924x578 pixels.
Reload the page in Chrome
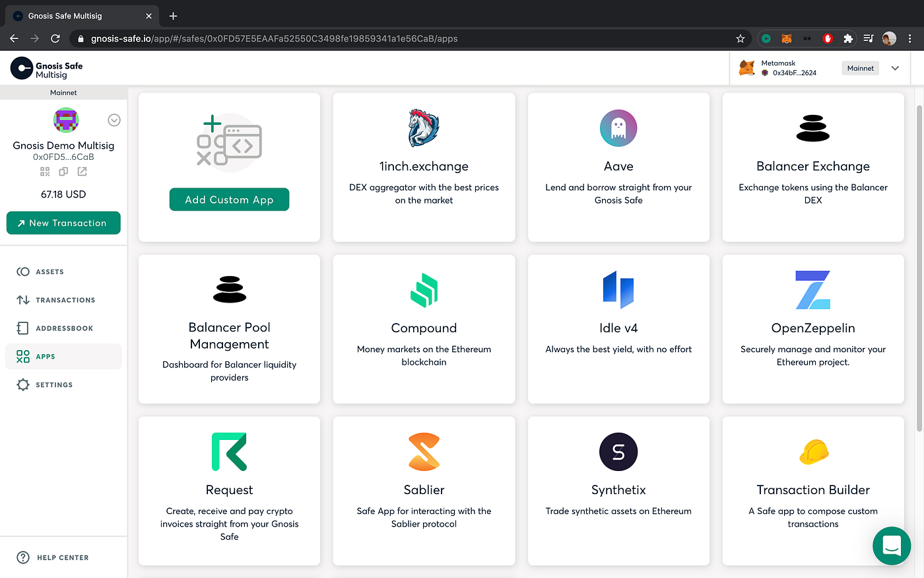[55, 38]
